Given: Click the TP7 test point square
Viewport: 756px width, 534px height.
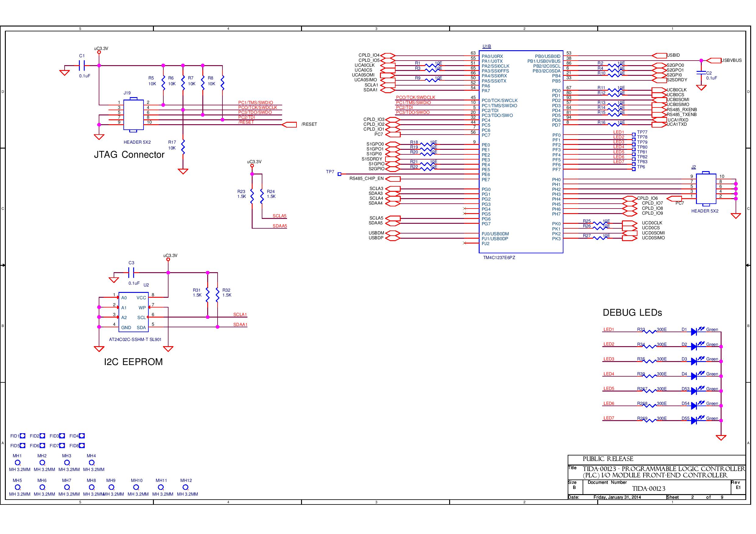Looking at the screenshot, I should click(339, 174).
